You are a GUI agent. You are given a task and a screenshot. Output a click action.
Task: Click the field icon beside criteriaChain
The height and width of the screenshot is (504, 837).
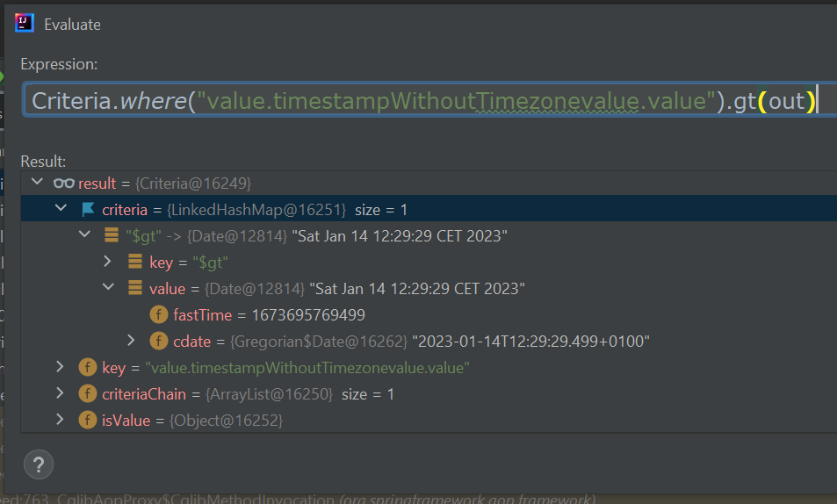88,393
